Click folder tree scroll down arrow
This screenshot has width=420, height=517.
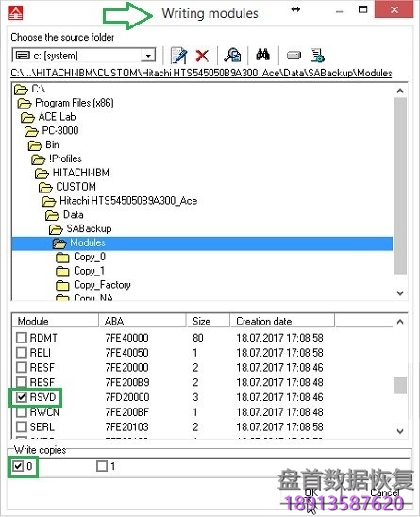(400, 292)
